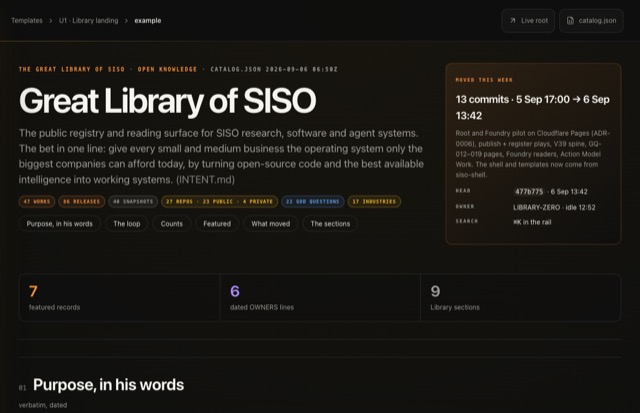Click the LIBRARY-ZERO owner value
Viewport: 640px width, 413px height.
point(554,207)
